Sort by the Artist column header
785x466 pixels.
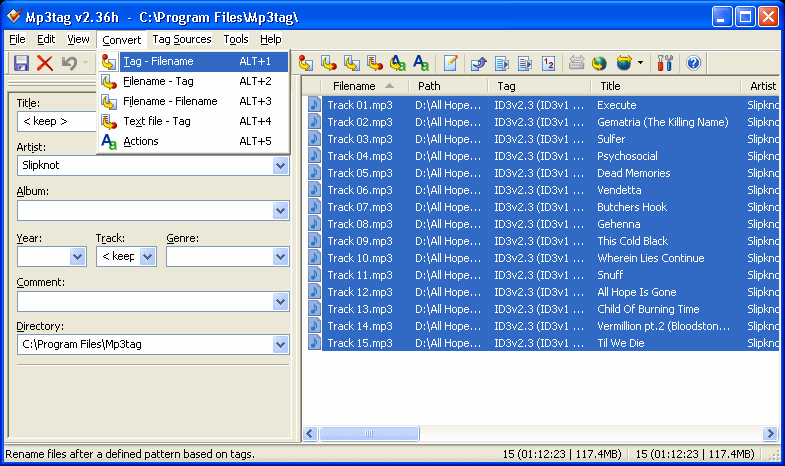point(761,86)
